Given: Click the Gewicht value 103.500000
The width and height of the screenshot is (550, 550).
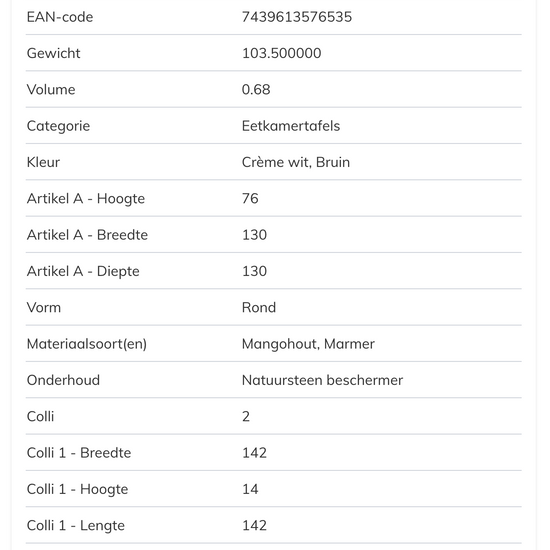Looking at the screenshot, I should 281,53.
